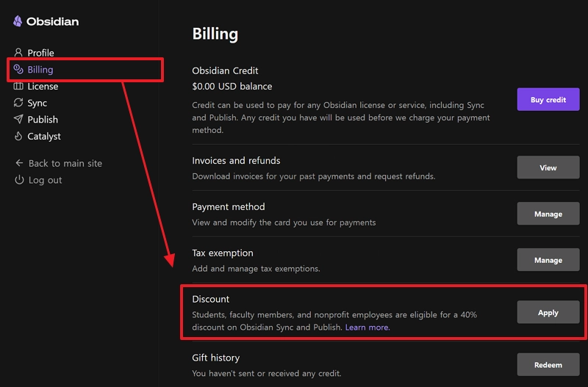Click the Profile person icon
Viewport: 588px width, 387px height.
[x=18, y=52]
